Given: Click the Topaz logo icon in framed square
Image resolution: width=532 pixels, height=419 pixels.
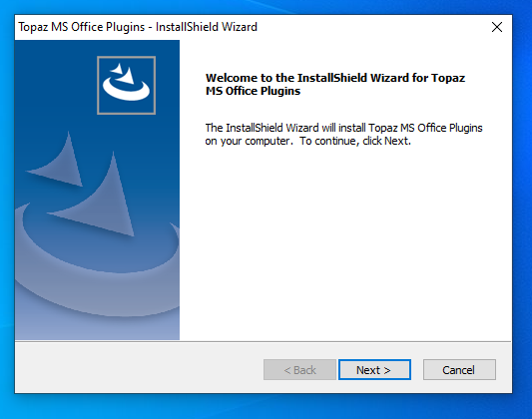Looking at the screenshot, I should [x=126, y=85].
